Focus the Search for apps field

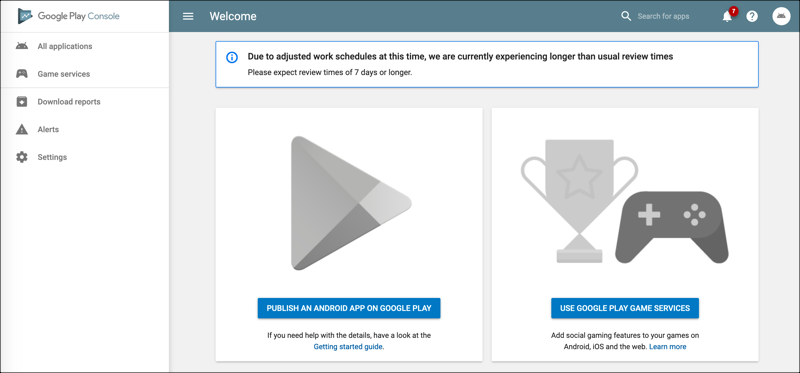coord(663,16)
